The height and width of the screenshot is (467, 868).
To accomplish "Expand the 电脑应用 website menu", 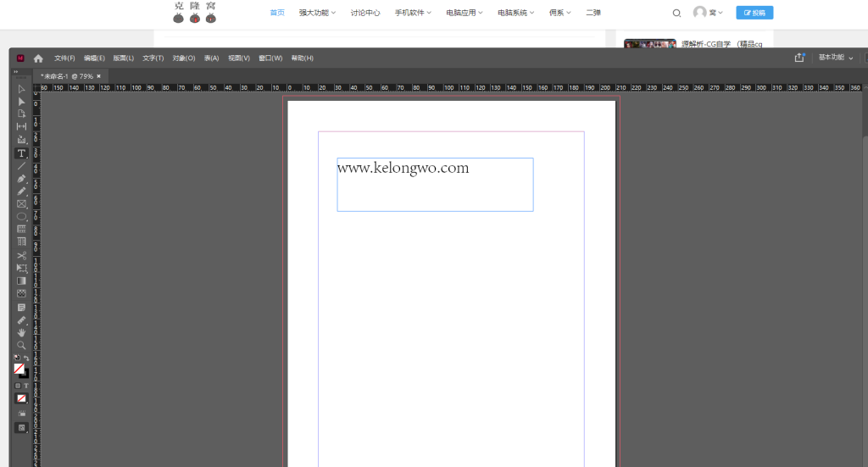I will pyautogui.click(x=464, y=13).
